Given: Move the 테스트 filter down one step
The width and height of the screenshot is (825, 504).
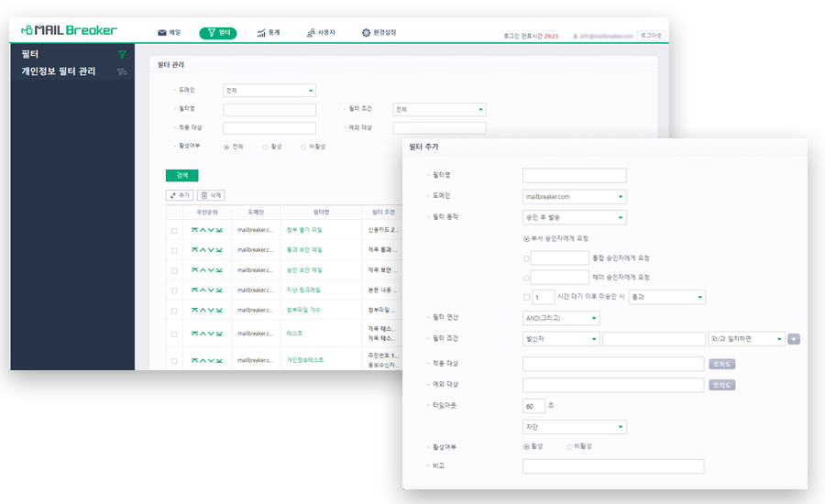Looking at the screenshot, I should (211, 334).
